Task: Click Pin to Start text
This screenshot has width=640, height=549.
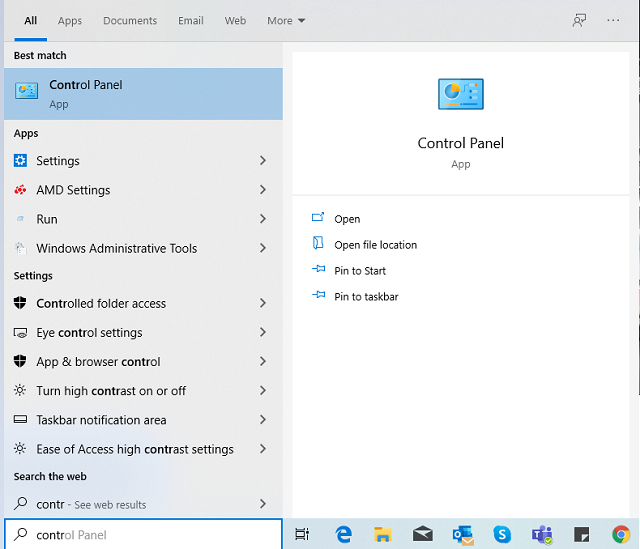Action: (x=360, y=271)
